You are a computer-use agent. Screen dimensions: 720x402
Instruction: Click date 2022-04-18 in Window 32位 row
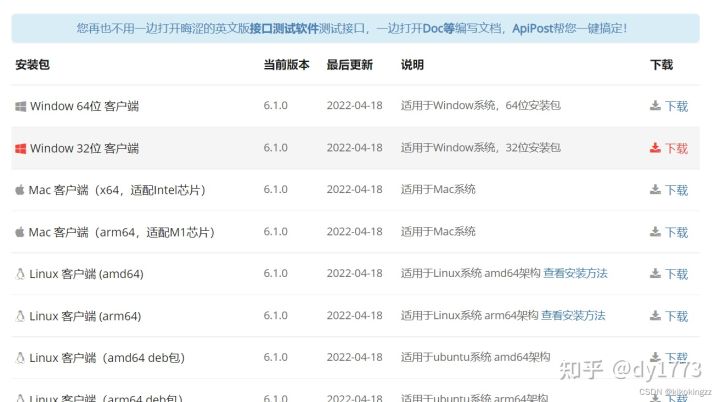pyautogui.click(x=354, y=148)
